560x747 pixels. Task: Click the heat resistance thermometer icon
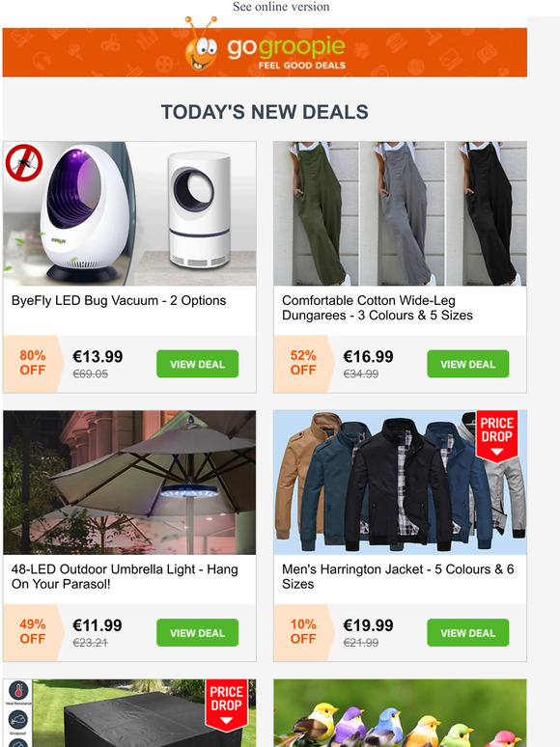pyautogui.click(x=18, y=691)
